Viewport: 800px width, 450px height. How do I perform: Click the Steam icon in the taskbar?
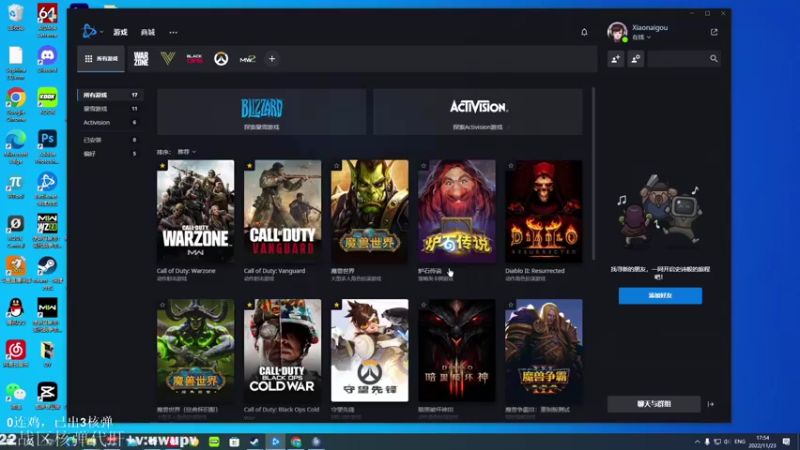(255, 441)
